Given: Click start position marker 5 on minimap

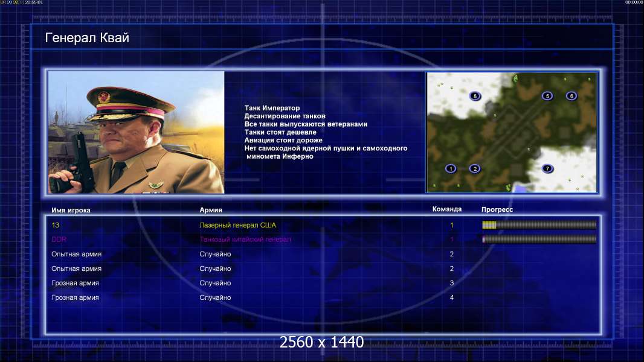Looking at the screenshot, I should (x=547, y=96).
